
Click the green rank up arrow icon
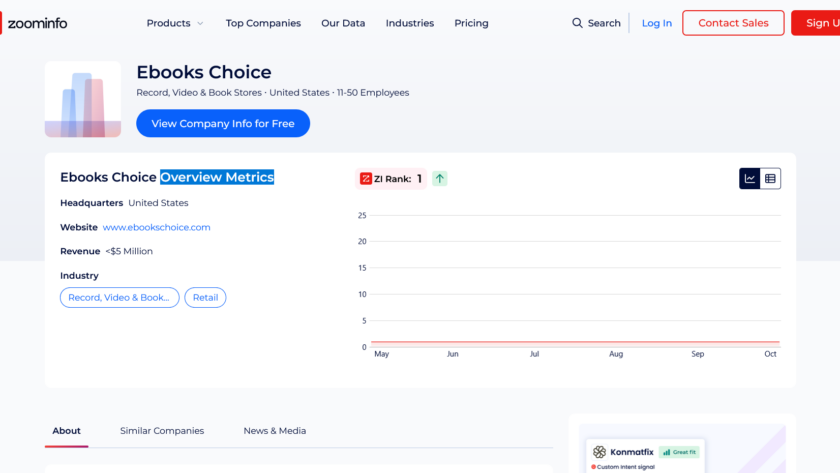click(x=439, y=178)
